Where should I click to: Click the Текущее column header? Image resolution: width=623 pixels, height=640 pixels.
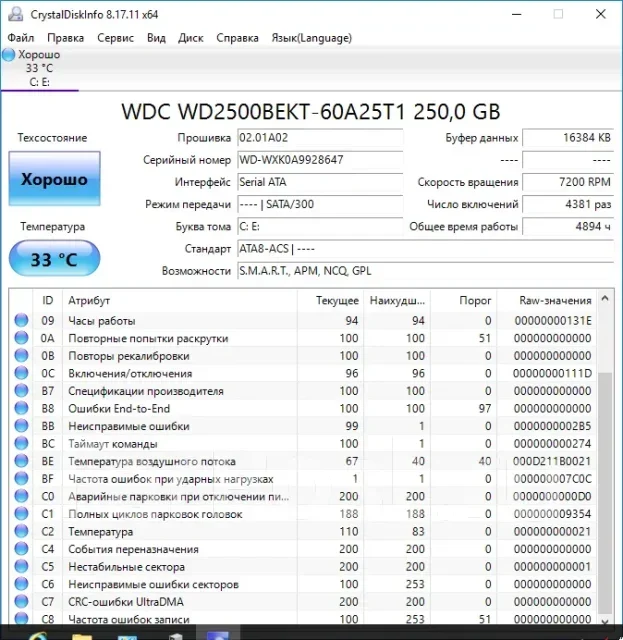point(331,300)
